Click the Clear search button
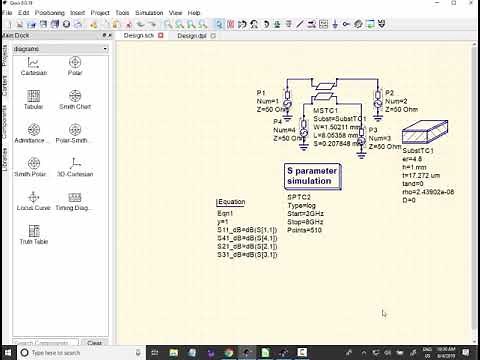Viewport: 480px width, 360px height. coord(94,343)
